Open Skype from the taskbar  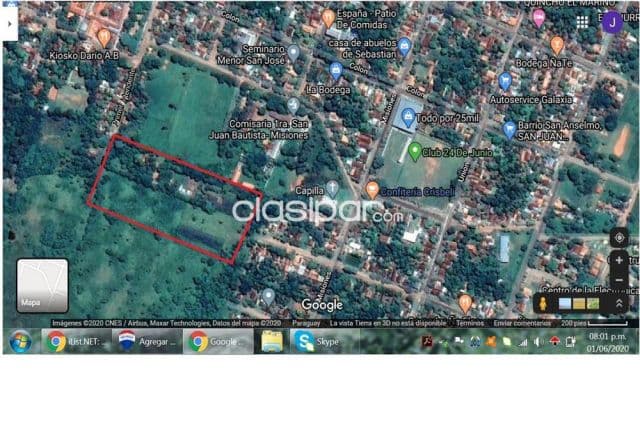324,341
